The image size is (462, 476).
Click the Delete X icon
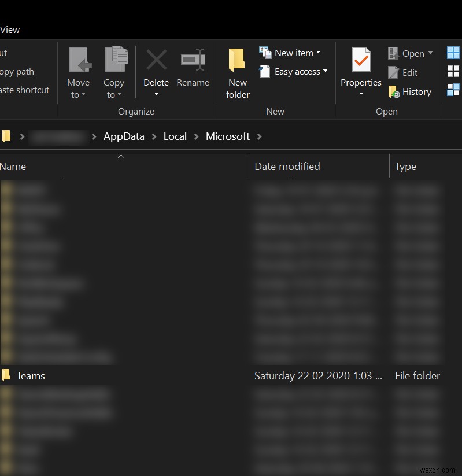click(x=156, y=60)
